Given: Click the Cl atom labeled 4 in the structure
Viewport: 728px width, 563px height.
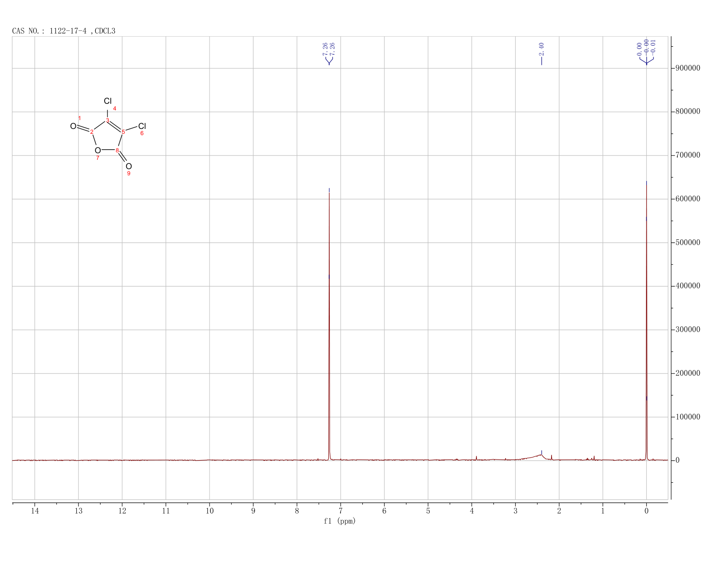Looking at the screenshot, I should point(108,102).
